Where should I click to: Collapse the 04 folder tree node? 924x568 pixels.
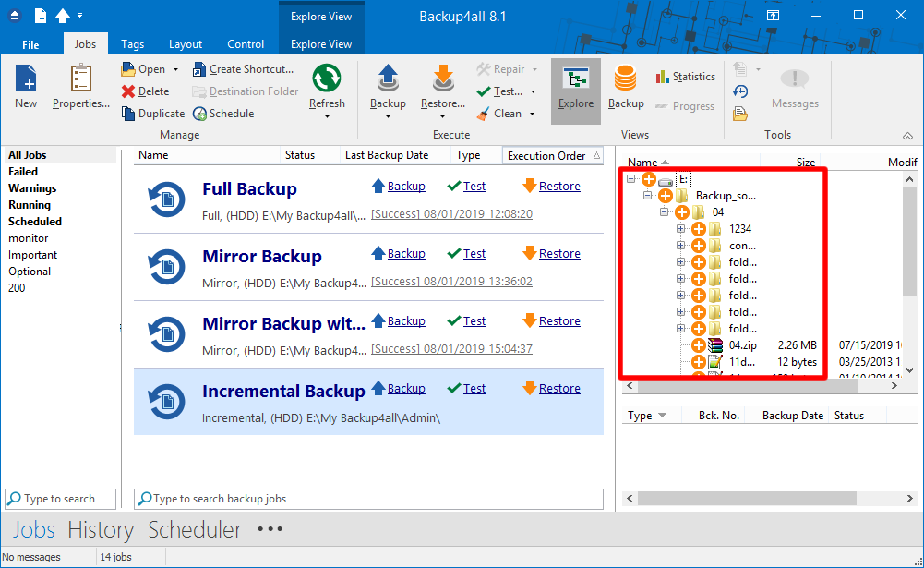pyautogui.click(x=662, y=212)
